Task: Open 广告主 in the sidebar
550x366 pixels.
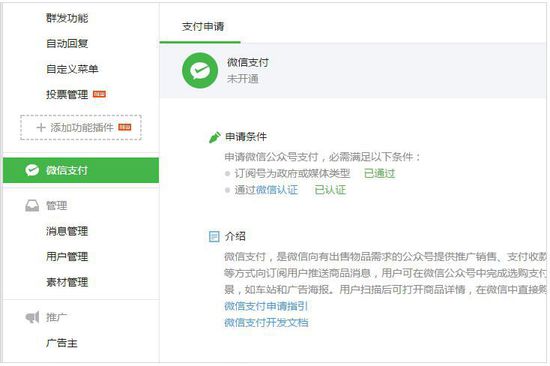Action: [x=62, y=343]
